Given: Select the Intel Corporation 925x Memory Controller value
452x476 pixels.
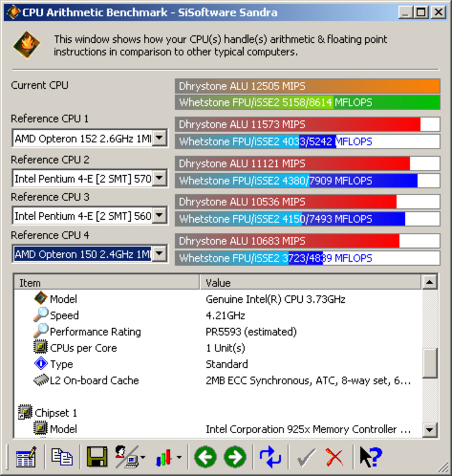Looking at the screenshot, I should tap(308, 429).
